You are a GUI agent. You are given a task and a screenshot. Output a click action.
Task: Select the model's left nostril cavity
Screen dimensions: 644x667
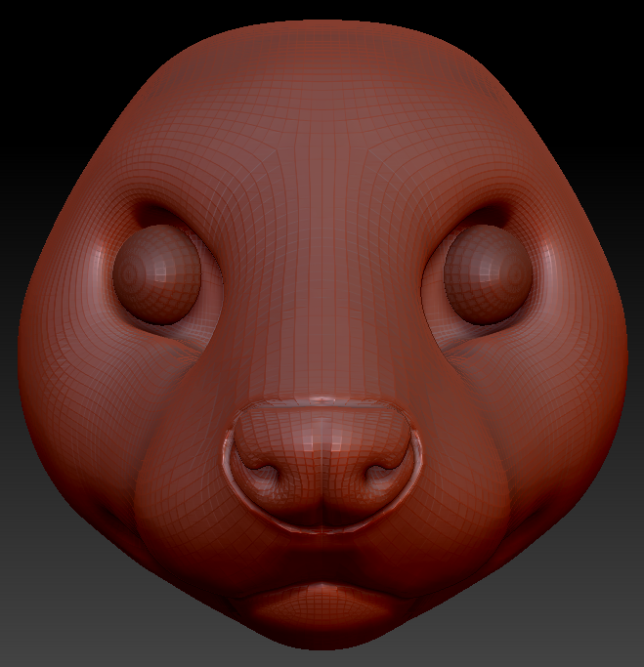(x=267, y=475)
